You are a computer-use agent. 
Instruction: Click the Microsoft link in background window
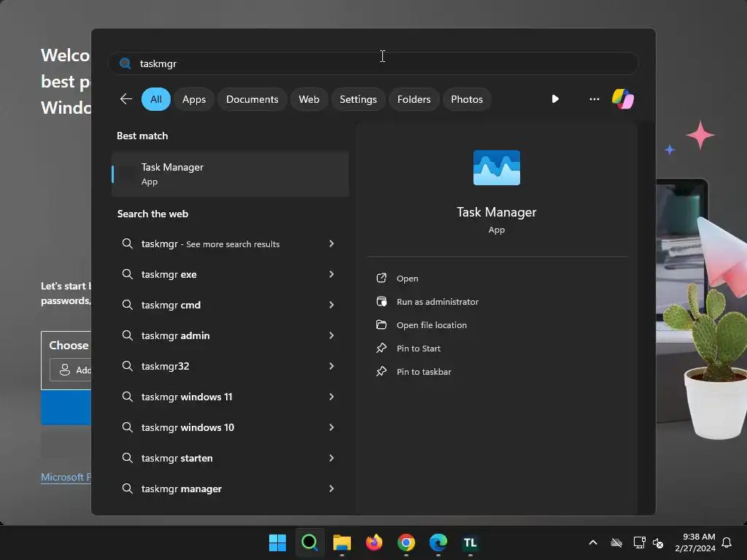pyautogui.click(x=66, y=477)
